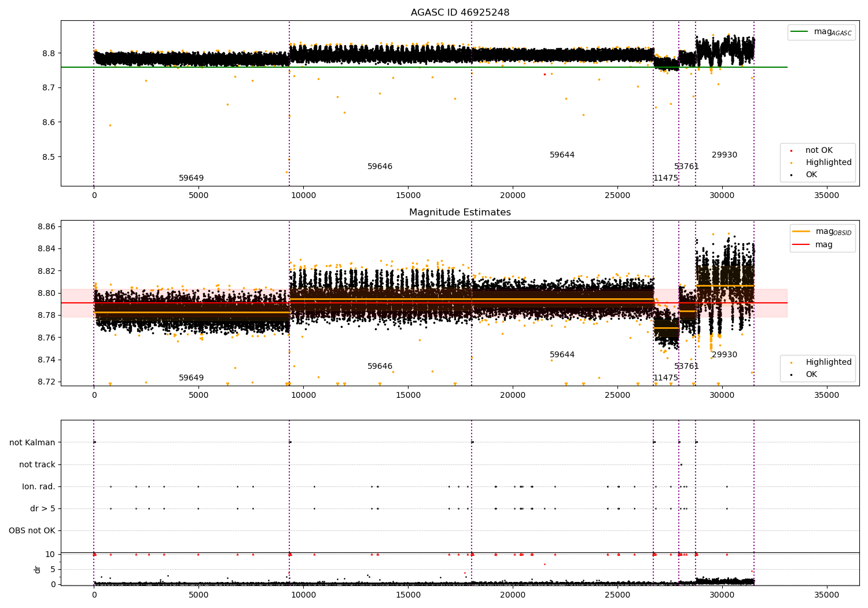The width and height of the screenshot is (868, 608).
Task: Click the 10 tick label on dr axis
Action: (50, 555)
